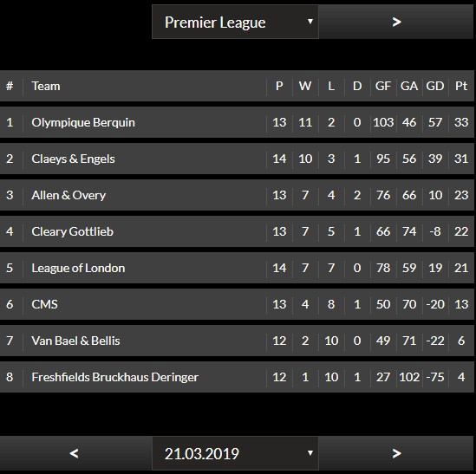476x474 pixels.
Task: Click the dropdown caret next to Premier League
Action: 310,22
